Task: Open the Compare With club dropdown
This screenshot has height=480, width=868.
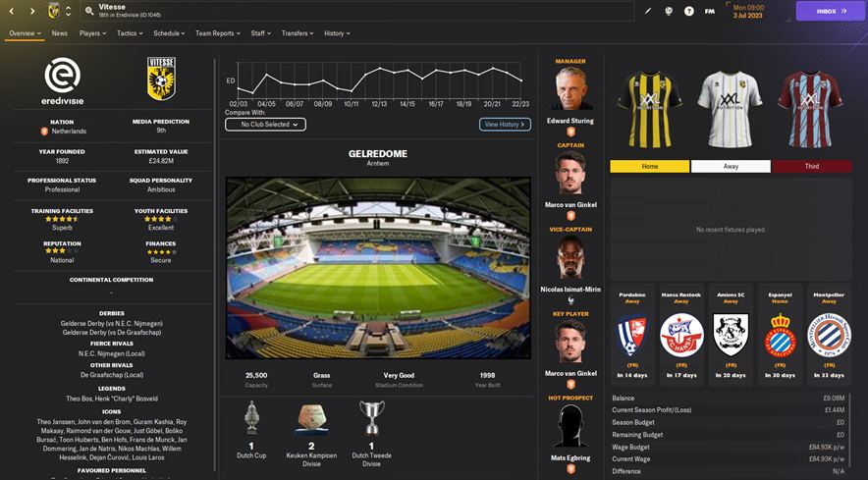Action: [266, 125]
